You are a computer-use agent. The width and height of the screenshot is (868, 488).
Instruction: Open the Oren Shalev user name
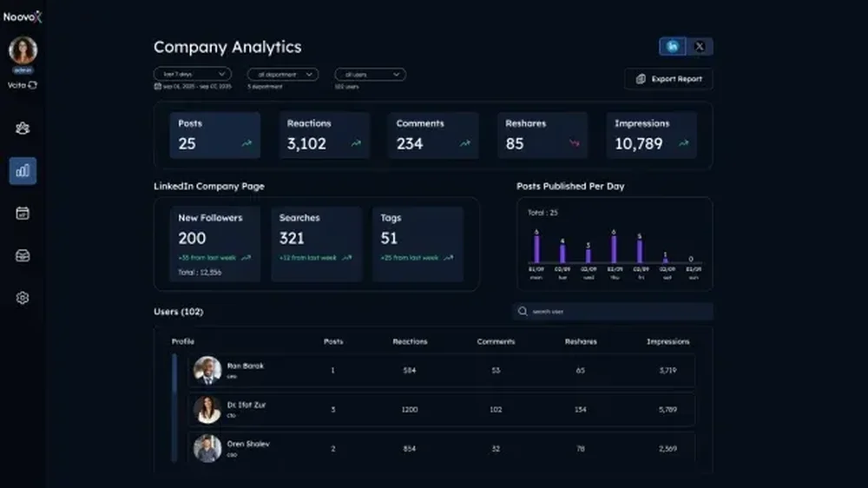click(x=248, y=444)
